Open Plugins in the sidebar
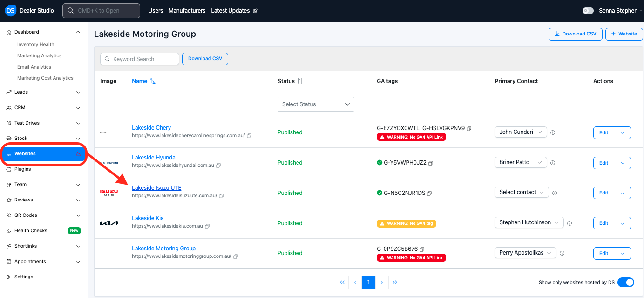Viewport: 644px width, 298px height. pyautogui.click(x=23, y=169)
